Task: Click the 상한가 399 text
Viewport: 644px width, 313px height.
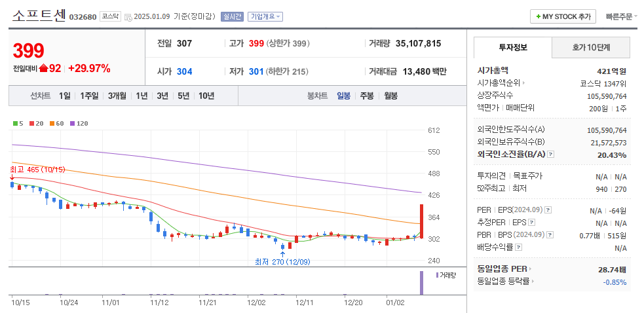Action: 288,43
